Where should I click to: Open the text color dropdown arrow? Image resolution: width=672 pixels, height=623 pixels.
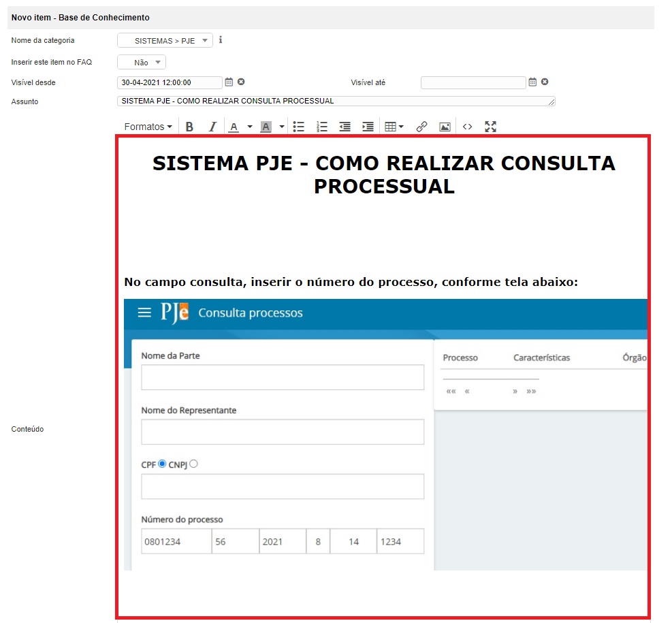point(250,127)
